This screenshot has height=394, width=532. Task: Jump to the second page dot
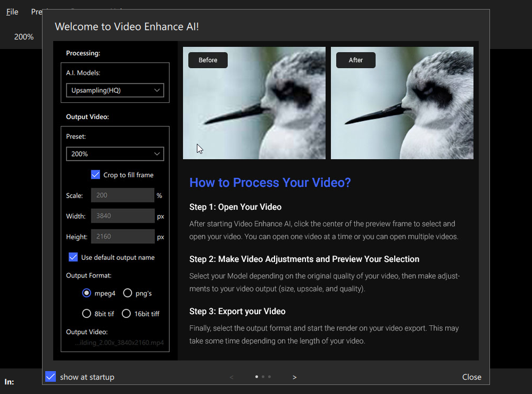pos(263,376)
